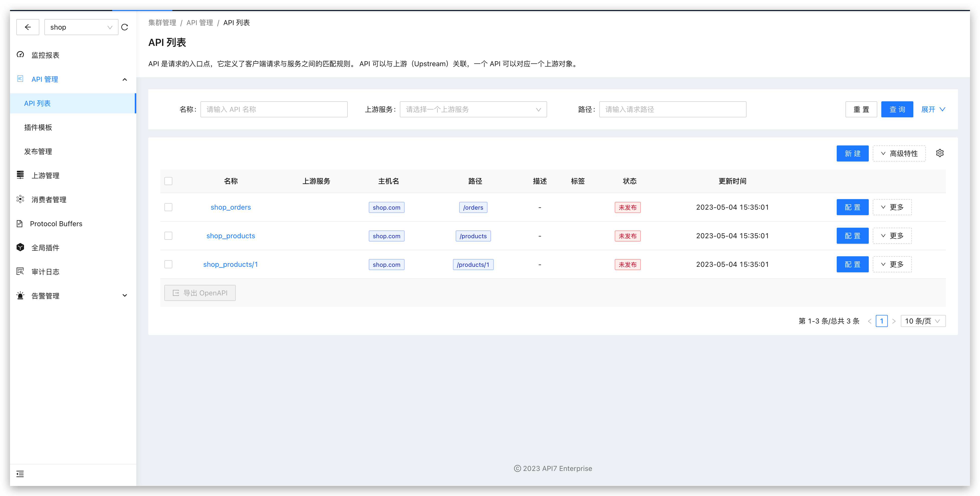Expand the 告警管理 menu chevron
Image resolution: width=980 pixels, height=496 pixels.
(x=125, y=296)
